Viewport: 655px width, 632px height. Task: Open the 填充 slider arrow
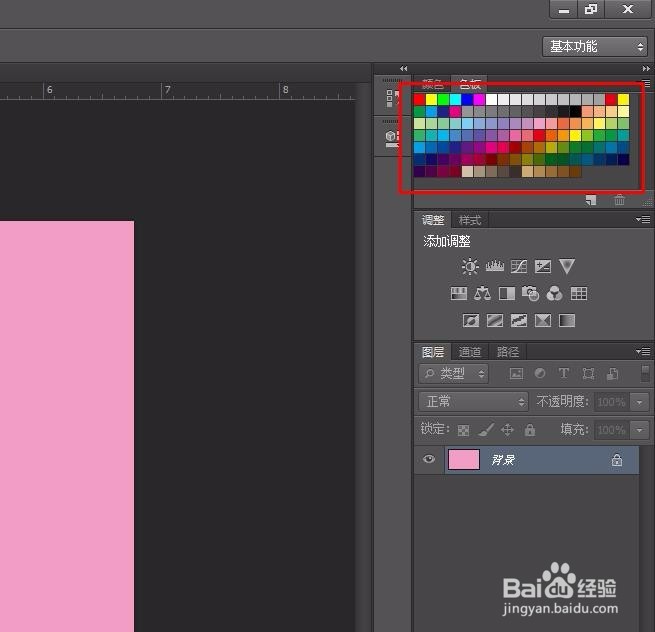click(x=640, y=429)
